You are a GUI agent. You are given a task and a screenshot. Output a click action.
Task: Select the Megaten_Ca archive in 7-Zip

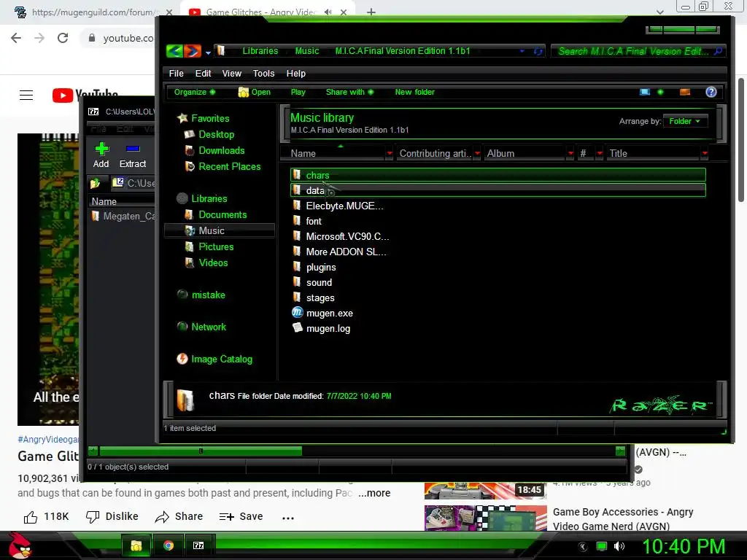pyautogui.click(x=123, y=216)
